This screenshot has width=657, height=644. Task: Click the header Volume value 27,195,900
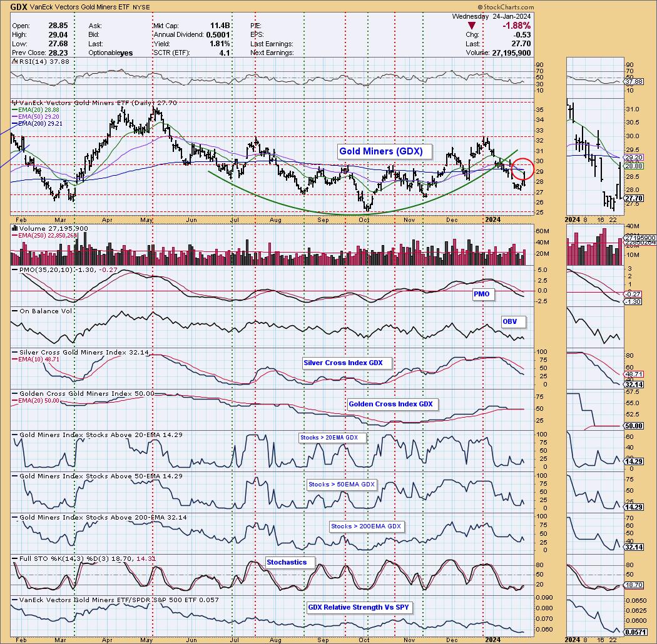tap(511, 53)
